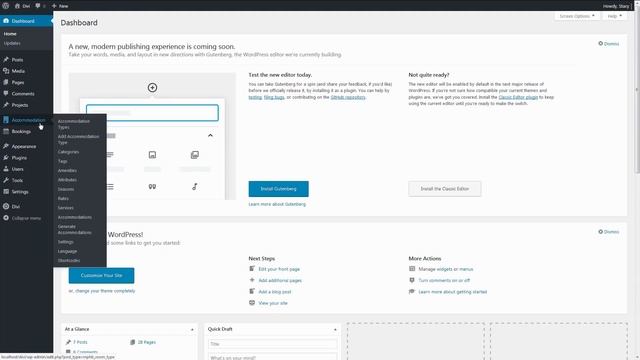
Task: Select Tags in the Accommodation submenu
Action: tap(62, 161)
